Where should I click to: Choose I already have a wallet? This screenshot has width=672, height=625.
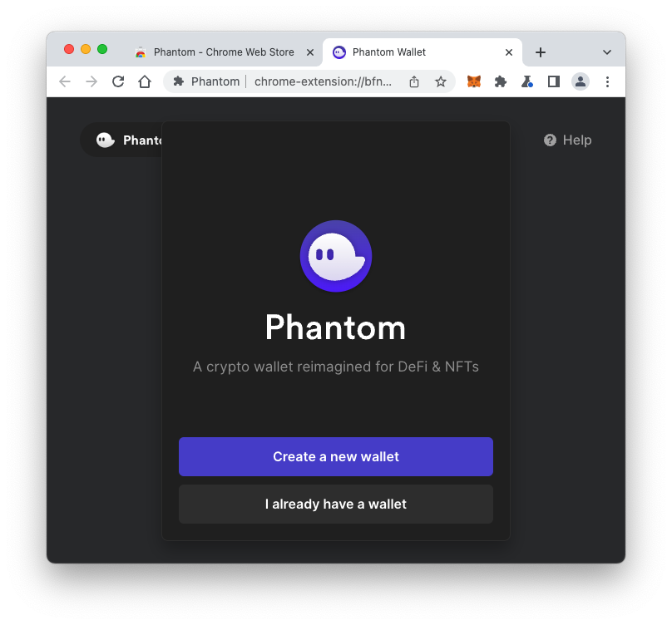point(335,504)
